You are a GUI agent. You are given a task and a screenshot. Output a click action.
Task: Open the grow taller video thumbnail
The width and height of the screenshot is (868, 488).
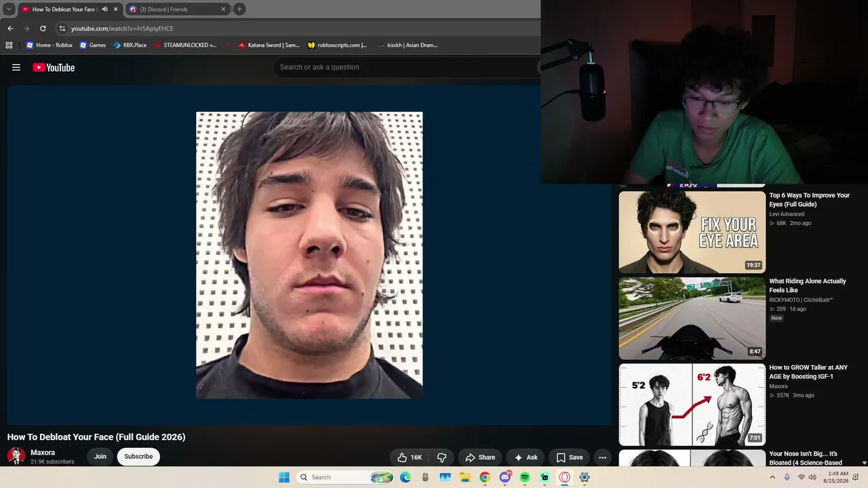[x=692, y=405]
